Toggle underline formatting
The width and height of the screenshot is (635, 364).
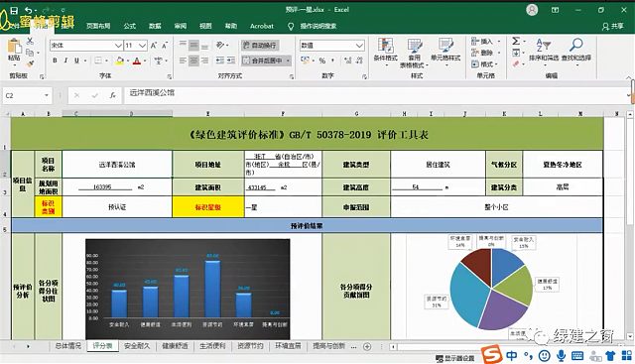coord(76,61)
